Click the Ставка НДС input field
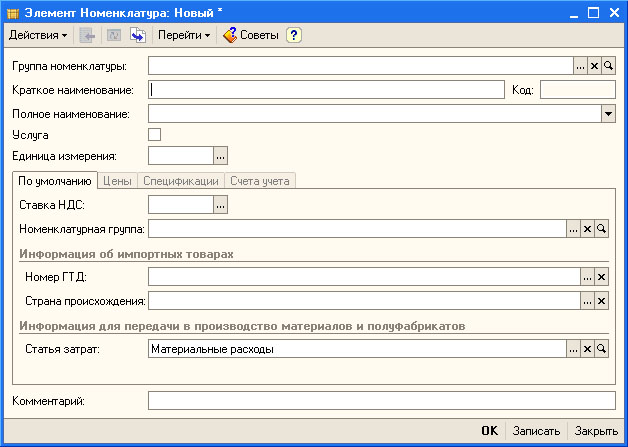Image resolution: width=628 pixels, height=447 pixels. pyautogui.click(x=181, y=205)
